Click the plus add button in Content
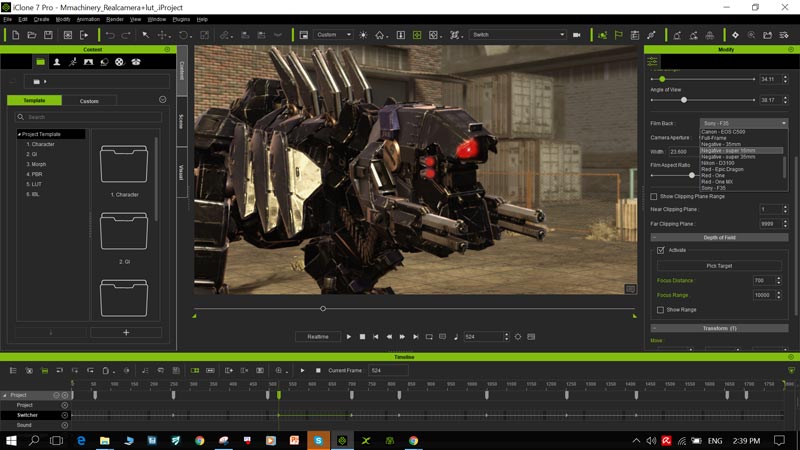Viewport: 800px width, 450px height. [x=126, y=333]
